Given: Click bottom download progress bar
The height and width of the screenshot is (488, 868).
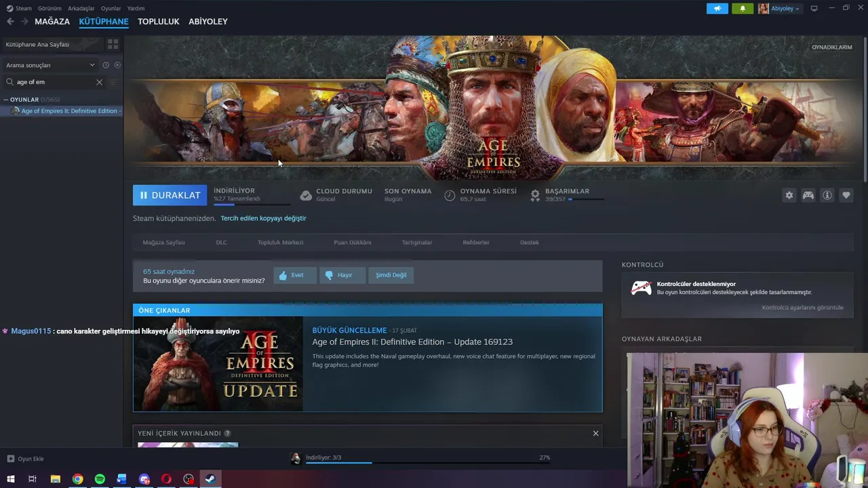Looking at the screenshot, I should point(427,463).
